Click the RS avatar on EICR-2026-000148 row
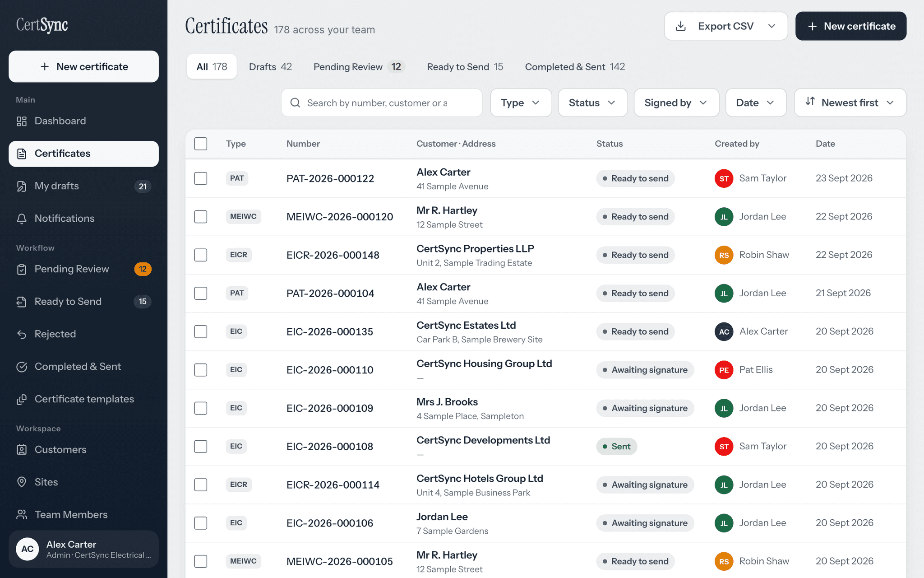The width and height of the screenshot is (924, 578). coord(724,255)
